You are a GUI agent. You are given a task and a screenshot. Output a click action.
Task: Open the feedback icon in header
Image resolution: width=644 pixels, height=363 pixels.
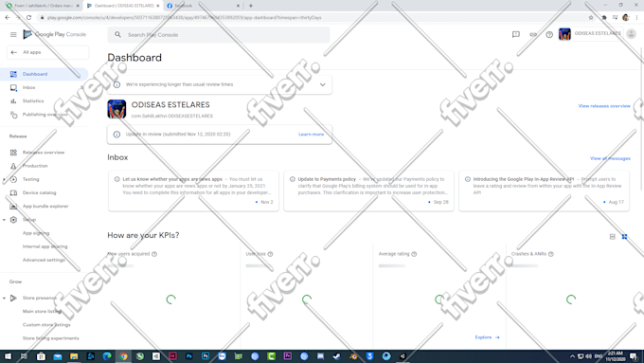click(516, 34)
